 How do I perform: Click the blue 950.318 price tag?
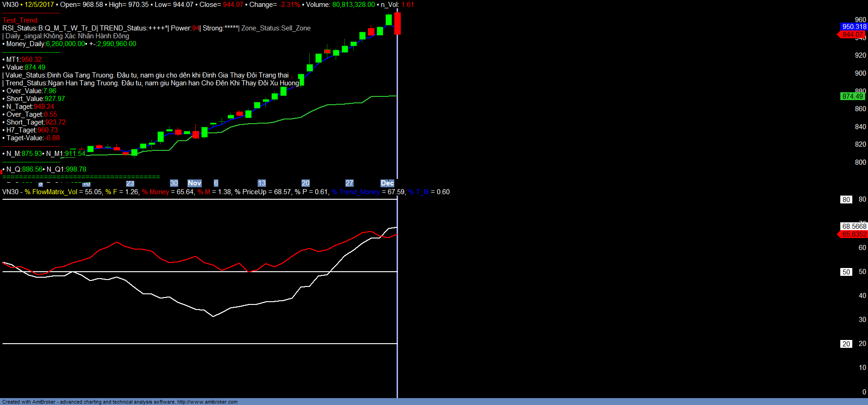pyautogui.click(x=854, y=27)
